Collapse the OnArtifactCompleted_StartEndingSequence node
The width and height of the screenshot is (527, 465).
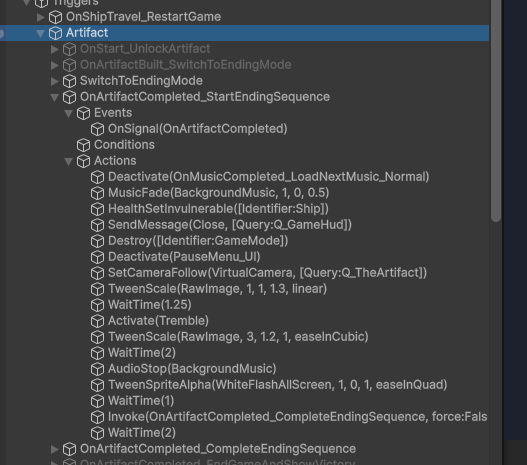coord(54,97)
